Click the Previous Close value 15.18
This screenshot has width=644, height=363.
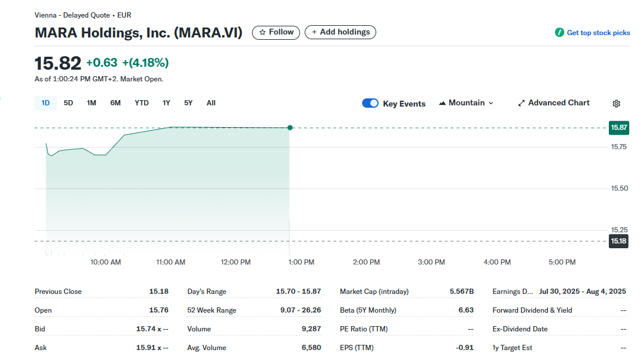tap(159, 291)
